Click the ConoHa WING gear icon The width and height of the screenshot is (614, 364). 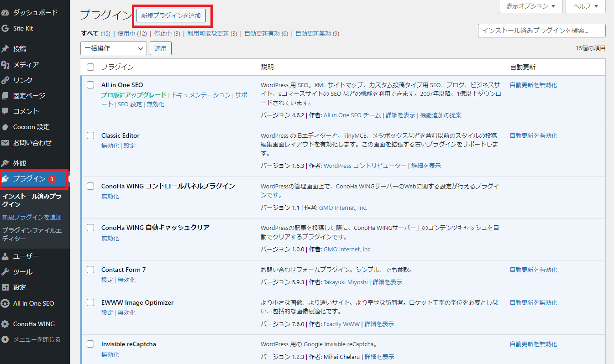(x=5, y=324)
